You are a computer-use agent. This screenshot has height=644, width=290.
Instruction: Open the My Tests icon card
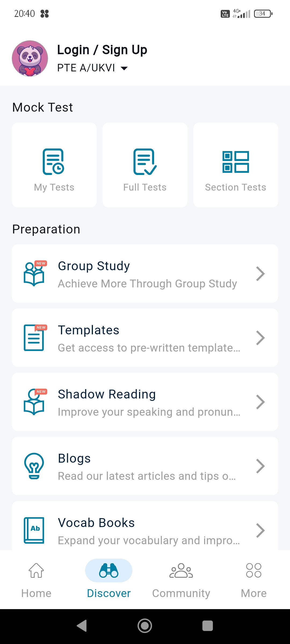(x=54, y=162)
